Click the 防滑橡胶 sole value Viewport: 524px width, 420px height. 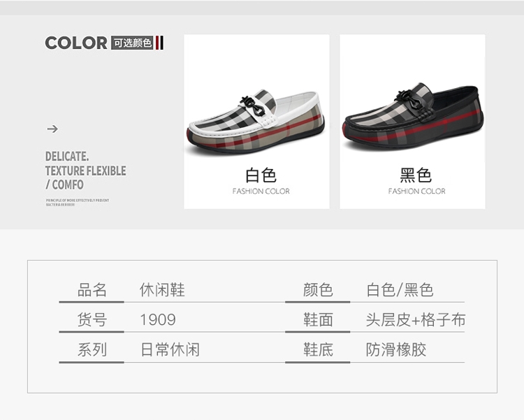(x=396, y=350)
